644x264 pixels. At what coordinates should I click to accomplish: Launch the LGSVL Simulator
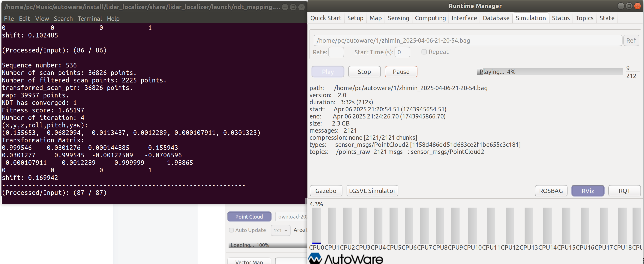[372, 191]
